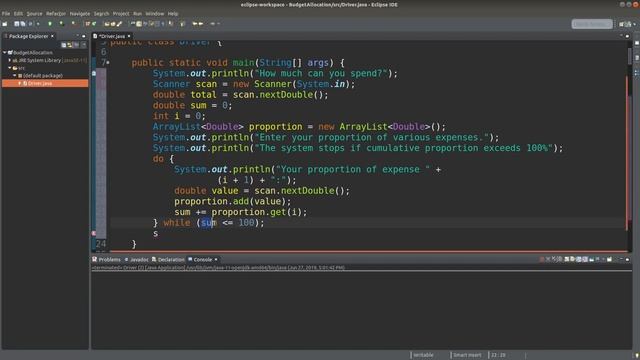
Task: Maximize the Console panel
Action: (627, 260)
